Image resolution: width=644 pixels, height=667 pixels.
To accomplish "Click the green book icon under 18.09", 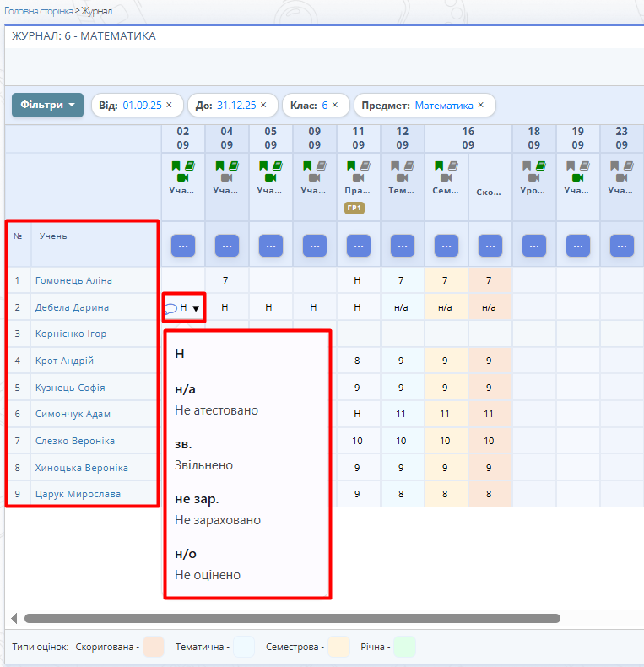I will [x=540, y=166].
